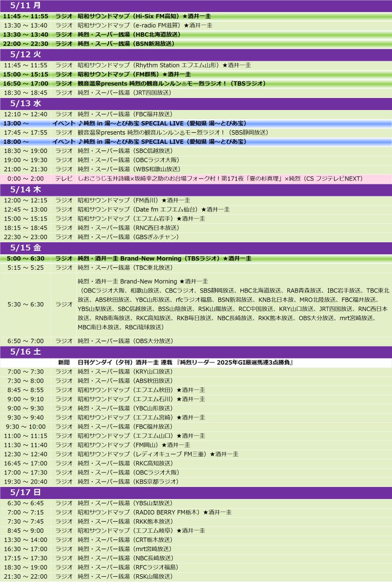
Task: Select the 19:30 ~ 20:40 time cell
Action: click(25, 482)
